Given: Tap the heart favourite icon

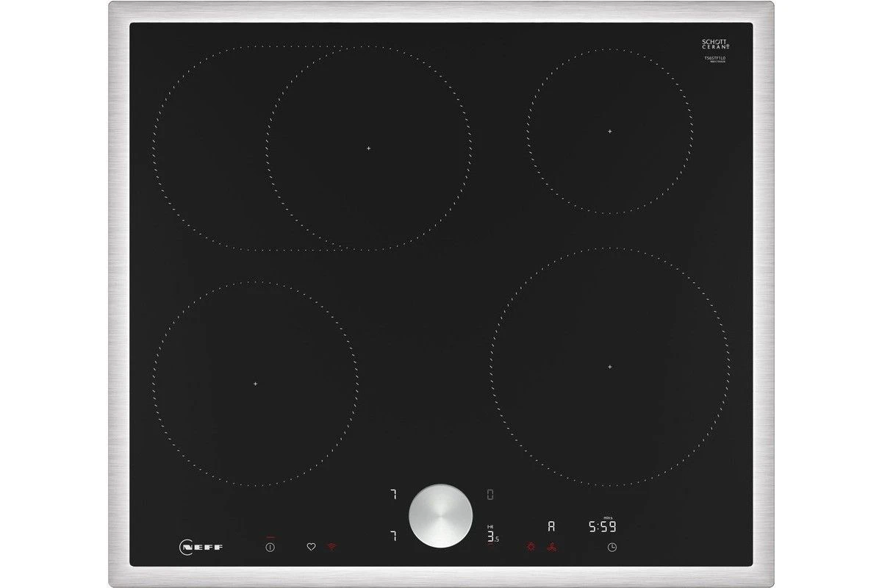Looking at the screenshot, I should [311, 547].
